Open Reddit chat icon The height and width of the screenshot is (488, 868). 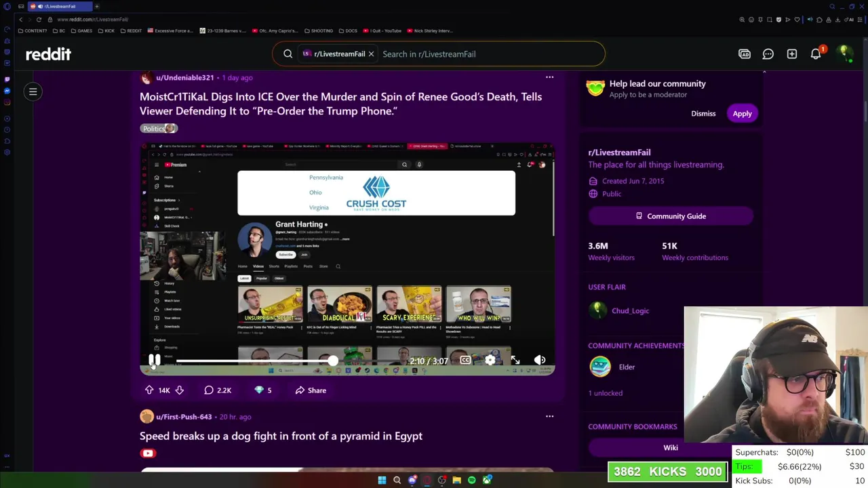click(768, 54)
